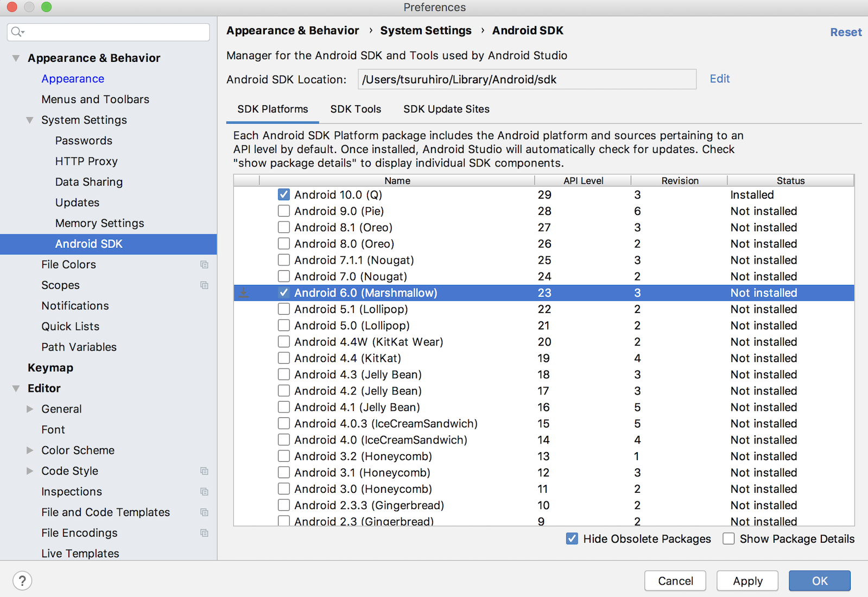Collapse the Appearance & Behavior section
This screenshot has height=597, width=868.
[16, 58]
